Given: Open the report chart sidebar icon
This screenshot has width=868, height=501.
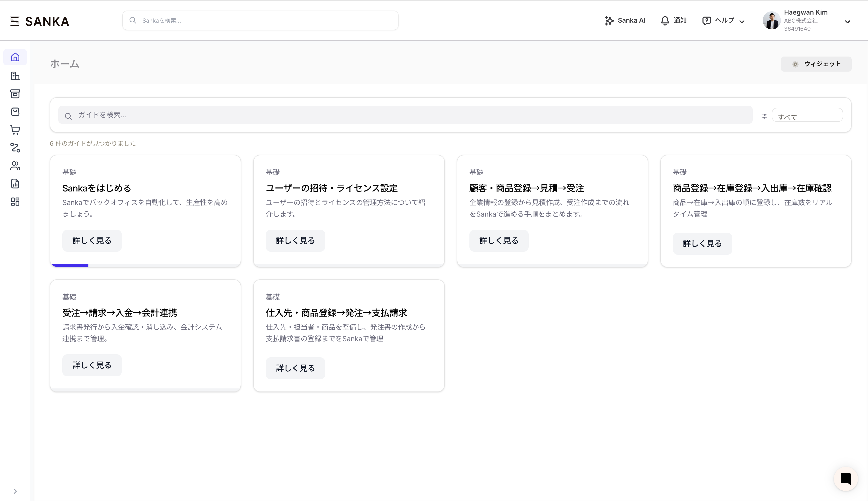Looking at the screenshot, I should coord(15,184).
